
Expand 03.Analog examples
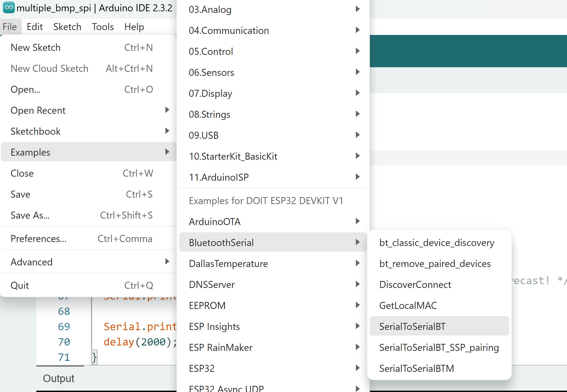point(273,10)
